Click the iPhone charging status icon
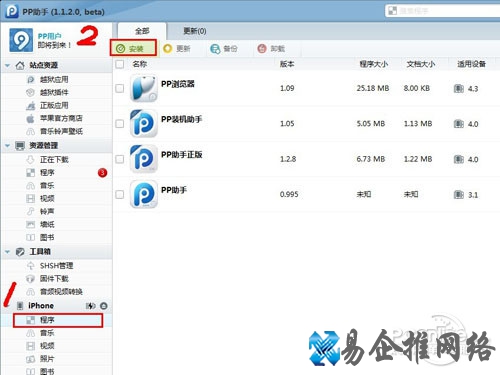This screenshot has height=375, width=500. tap(90, 306)
